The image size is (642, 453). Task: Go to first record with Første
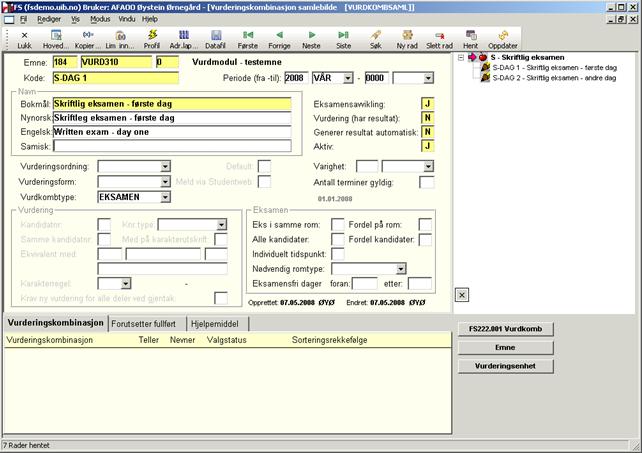(x=249, y=36)
